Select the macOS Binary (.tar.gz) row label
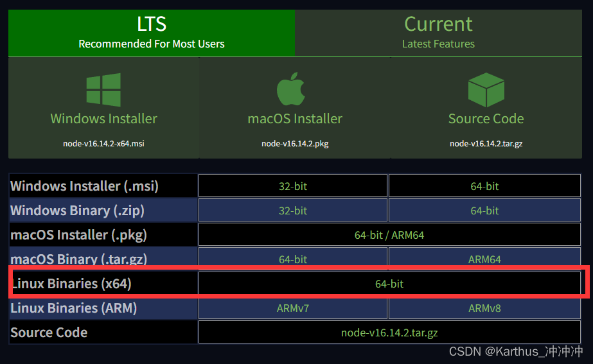 (x=78, y=259)
